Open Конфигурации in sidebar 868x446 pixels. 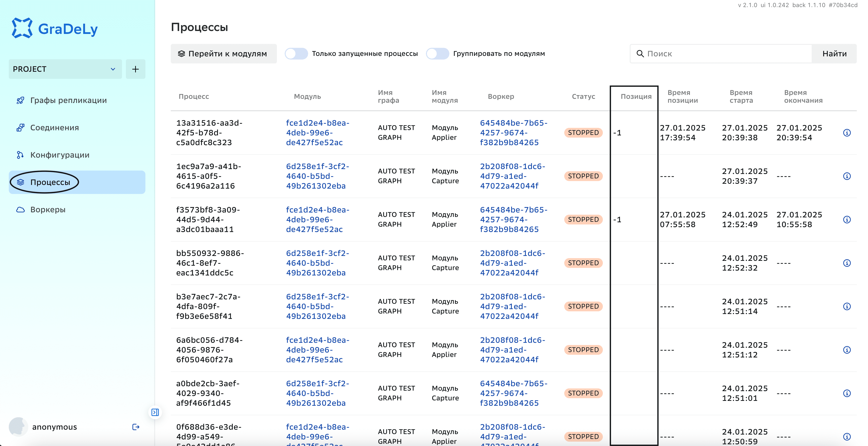pos(60,155)
